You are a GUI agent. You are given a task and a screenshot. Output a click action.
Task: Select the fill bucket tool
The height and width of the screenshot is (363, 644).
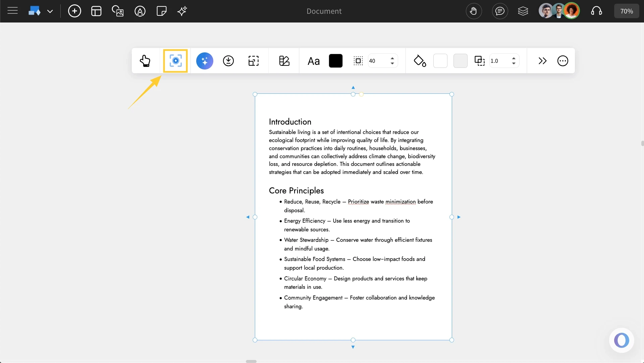point(420,61)
